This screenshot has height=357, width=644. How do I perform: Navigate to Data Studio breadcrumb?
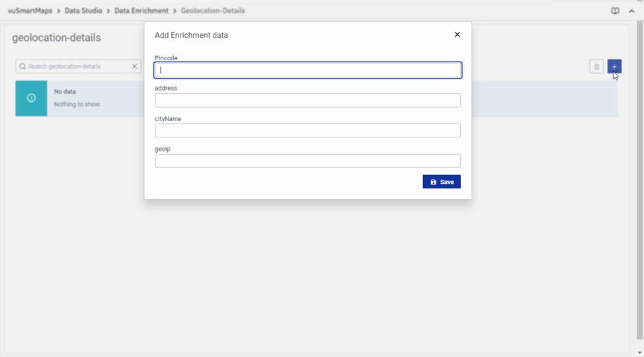pos(83,11)
